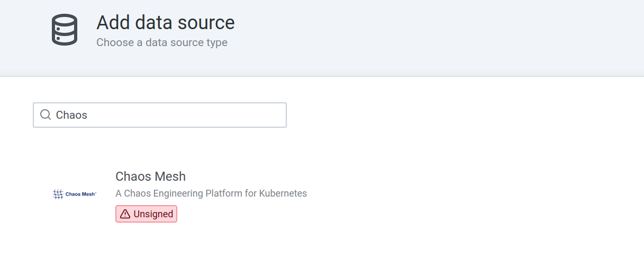Click the Chaos Mesh wordmark inside the logo
This screenshot has height=256, width=644.
coord(80,195)
